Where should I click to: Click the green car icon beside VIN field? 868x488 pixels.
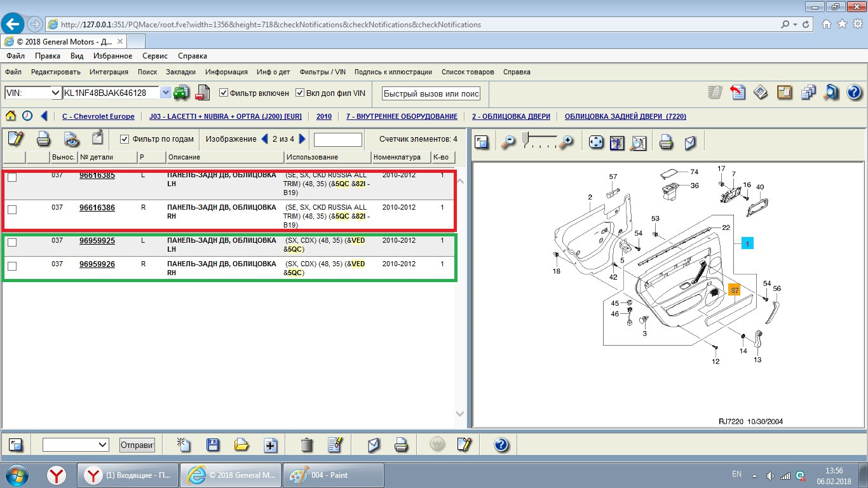tap(182, 93)
